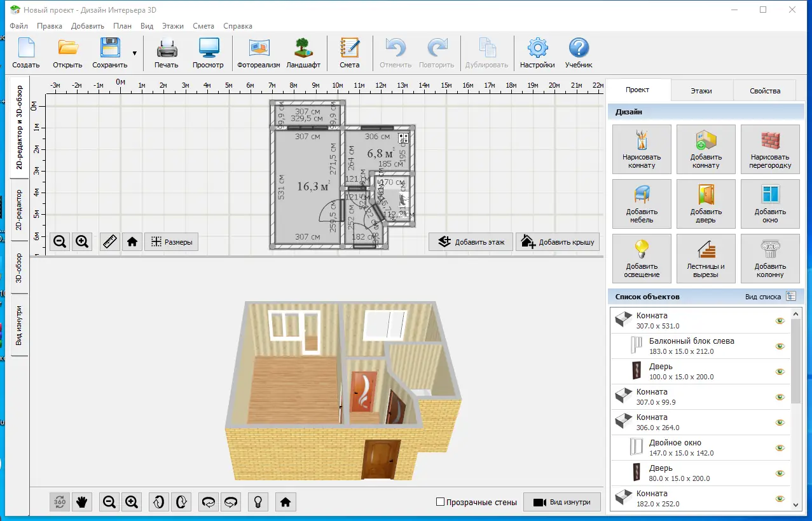Open the План menu
812x521 pixels.
click(x=123, y=26)
